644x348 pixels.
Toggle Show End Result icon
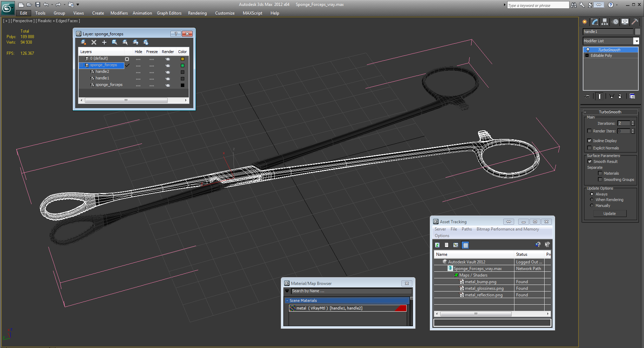600,96
